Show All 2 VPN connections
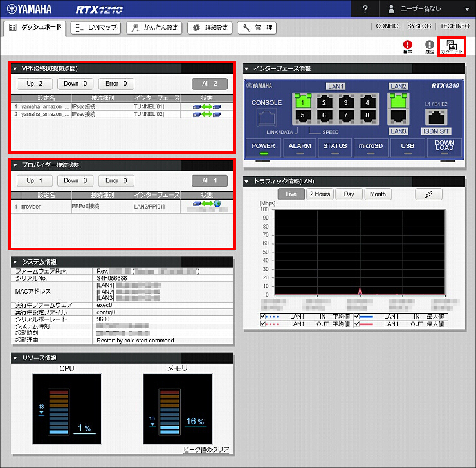 (x=210, y=84)
